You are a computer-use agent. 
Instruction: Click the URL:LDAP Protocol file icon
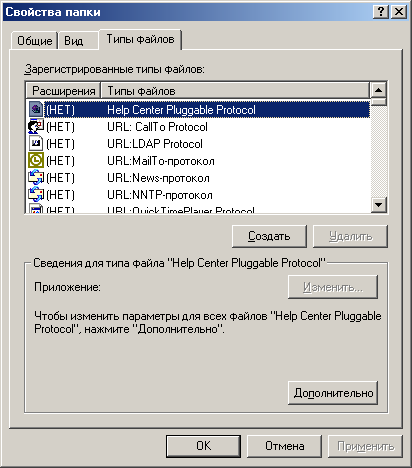36,144
